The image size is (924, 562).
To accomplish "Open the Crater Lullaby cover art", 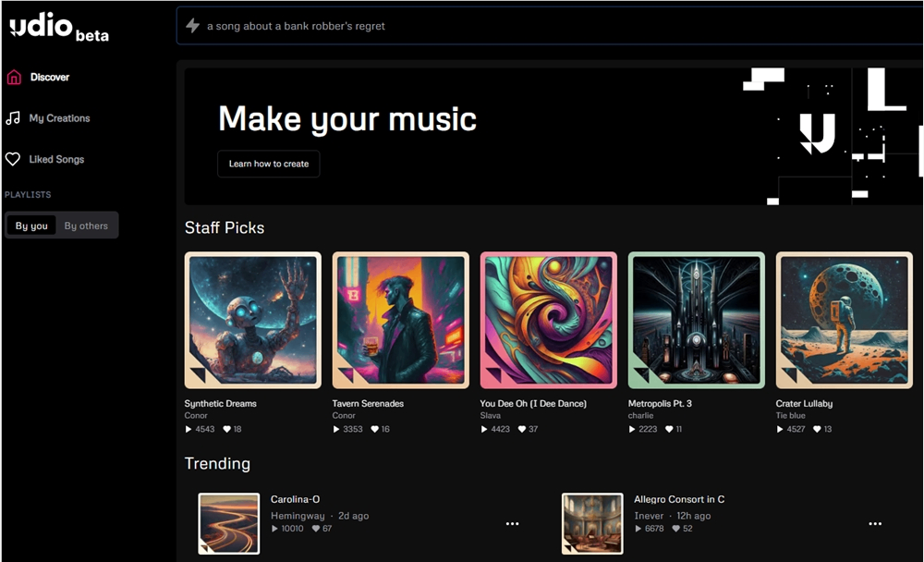I will point(844,320).
